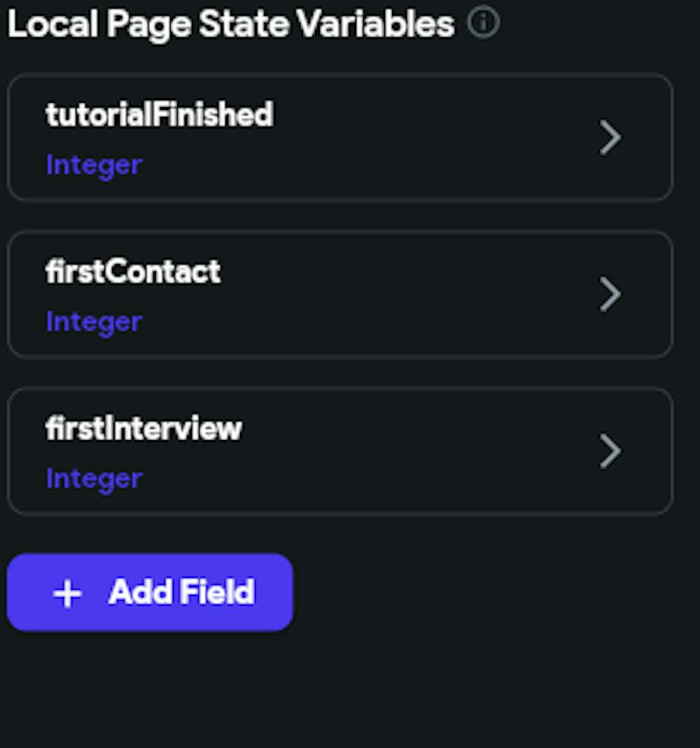Click the Add Field button

coord(150,592)
